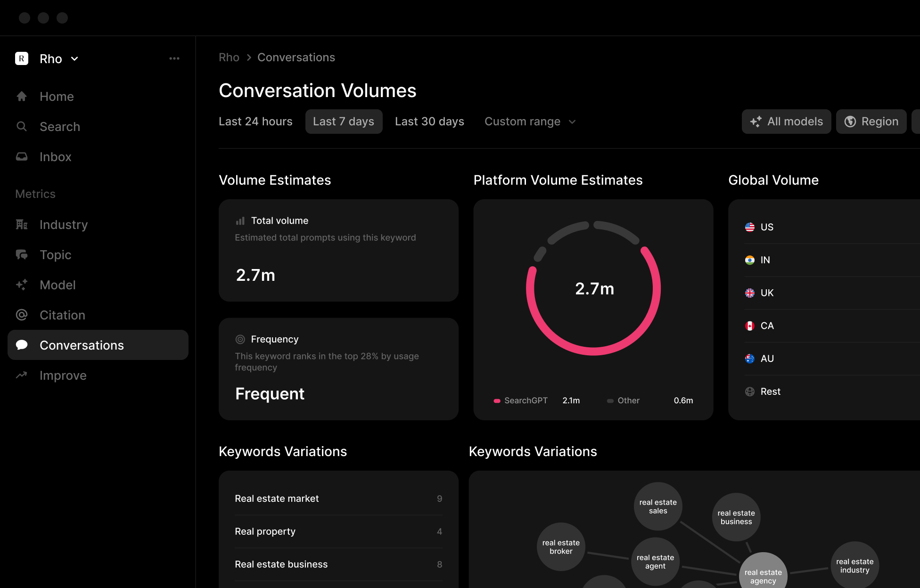This screenshot has width=920, height=588.
Task: Select the Inbox icon in the sidebar
Action: point(22,156)
